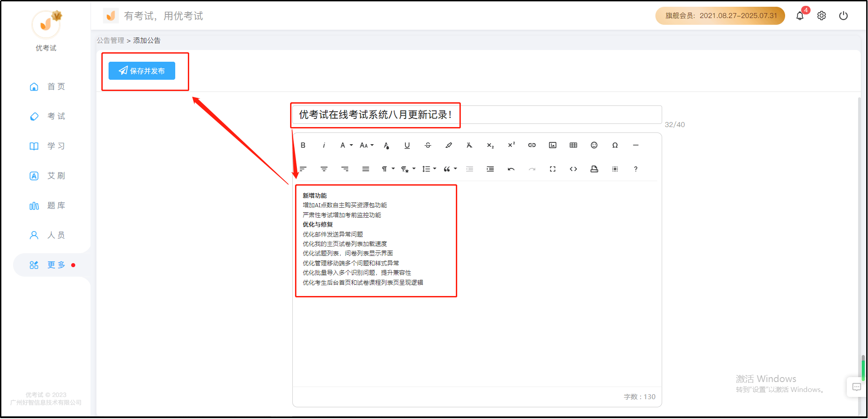Align text left
This screenshot has height=419, width=868.
(303, 169)
